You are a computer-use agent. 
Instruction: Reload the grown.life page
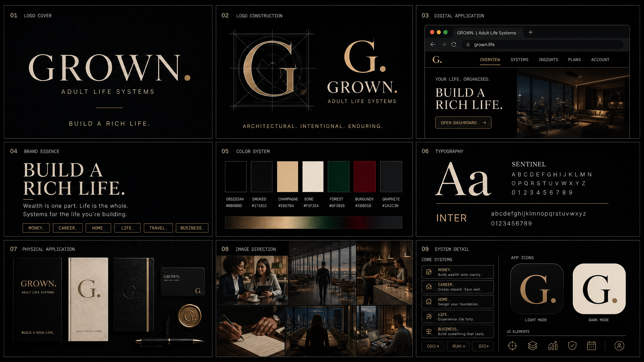tap(454, 44)
